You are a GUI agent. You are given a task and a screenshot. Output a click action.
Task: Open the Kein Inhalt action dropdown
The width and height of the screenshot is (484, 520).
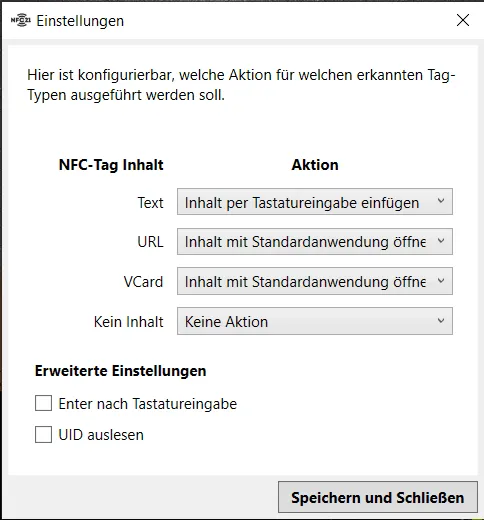(315, 321)
